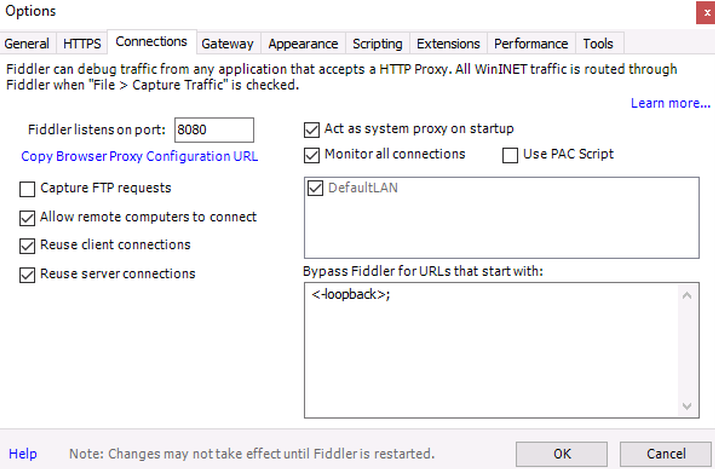The height and width of the screenshot is (469, 715).
Task: Enable Capture FTP requests checkbox
Action: click(x=28, y=188)
